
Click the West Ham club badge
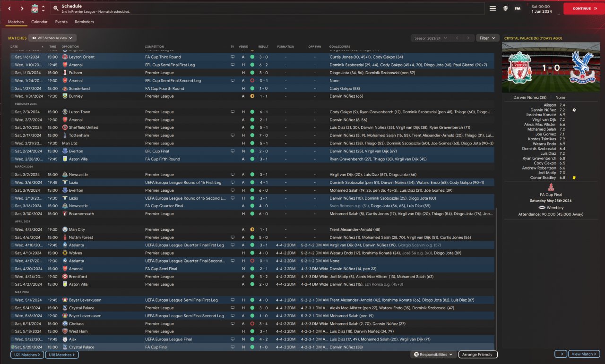click(65, 331)
